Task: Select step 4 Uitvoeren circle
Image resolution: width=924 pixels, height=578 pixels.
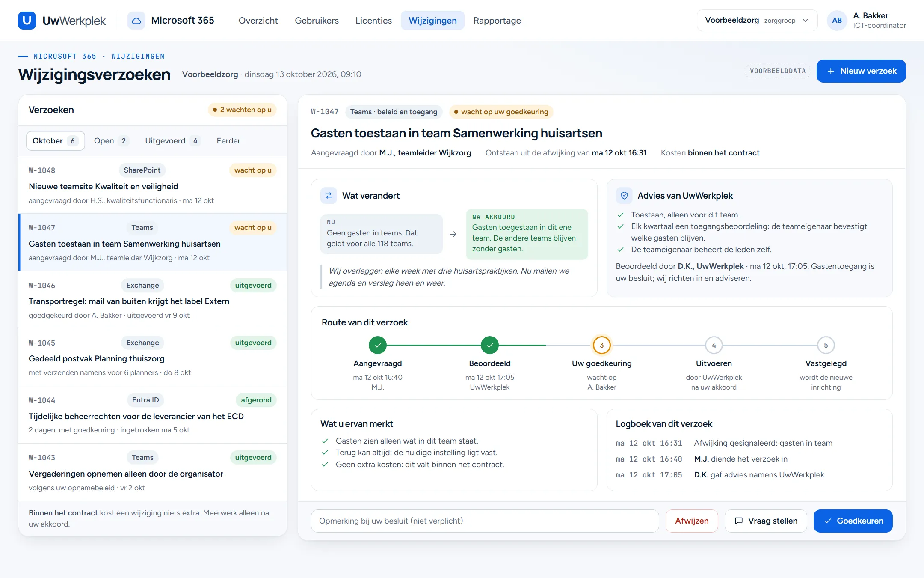Action: (x=714, y=345)
